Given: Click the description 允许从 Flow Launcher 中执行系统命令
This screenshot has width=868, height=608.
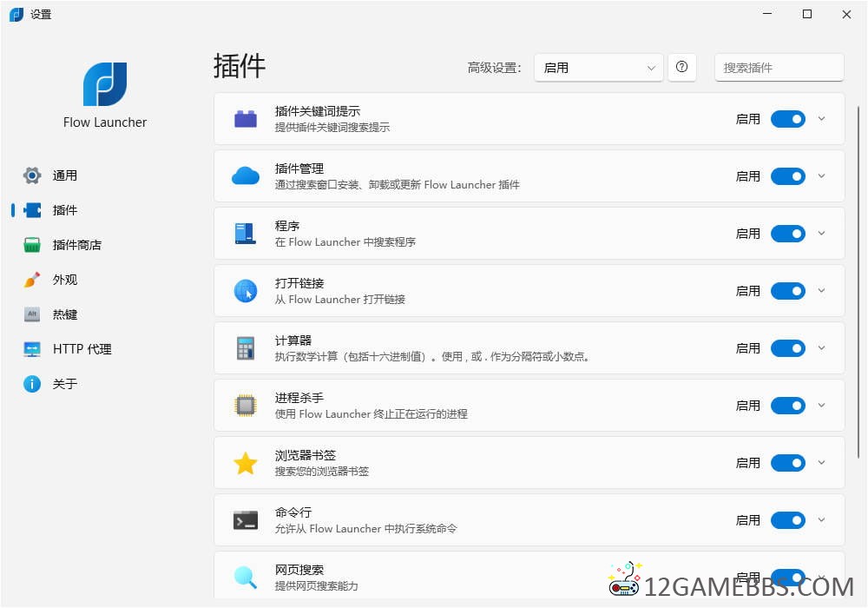Looking at the screenshot, I should (x=366, y=529).
